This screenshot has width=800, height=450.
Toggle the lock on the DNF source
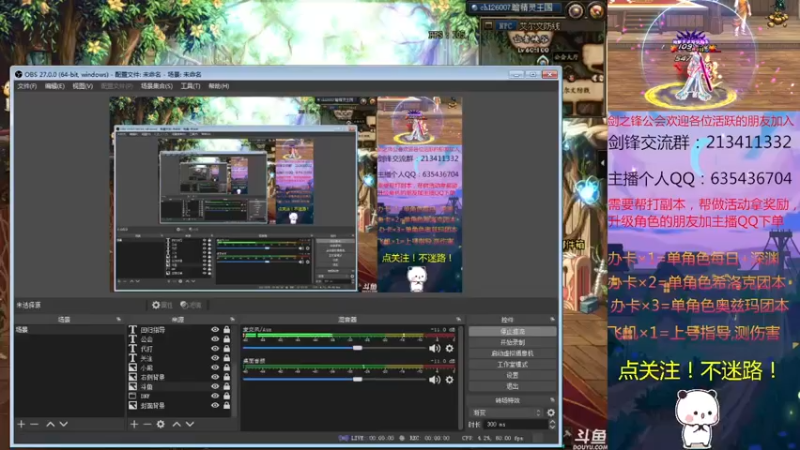227,396
